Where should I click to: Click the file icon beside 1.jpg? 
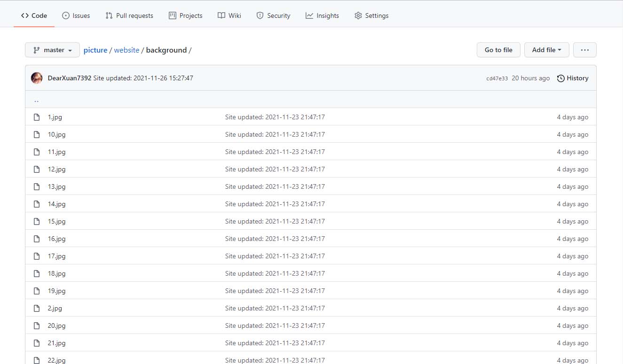point(37,117)
